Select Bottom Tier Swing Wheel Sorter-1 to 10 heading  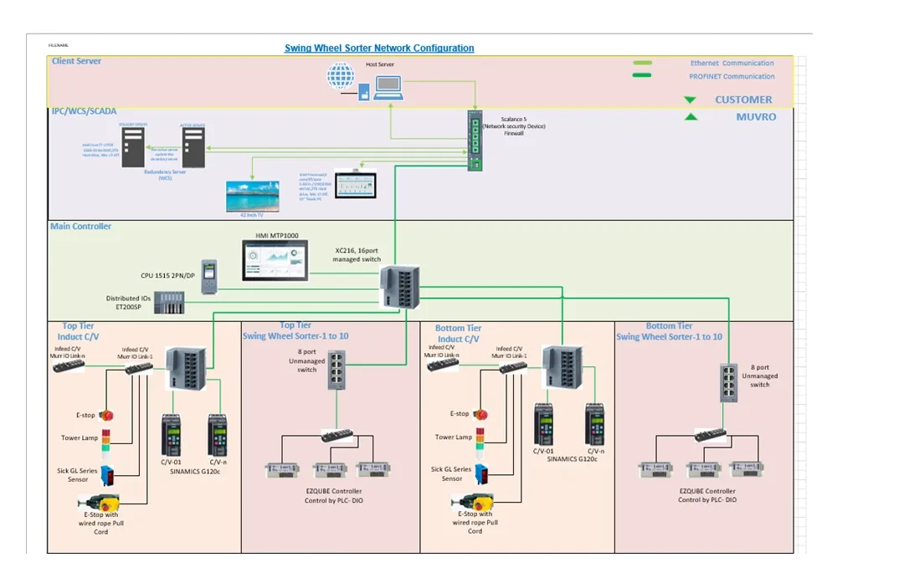pyautogui.click(x=669, y=331)
